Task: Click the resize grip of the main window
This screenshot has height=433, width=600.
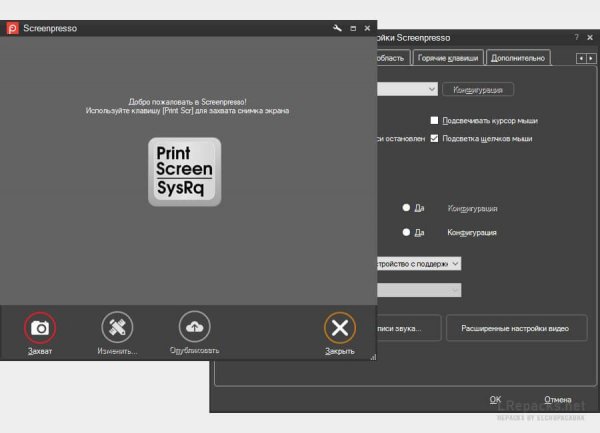Action: click(x=373, y=357)
